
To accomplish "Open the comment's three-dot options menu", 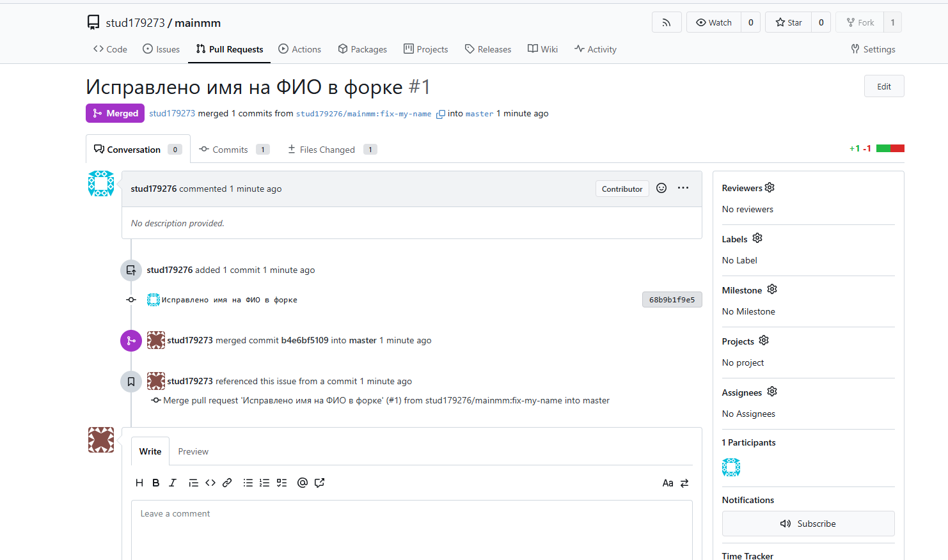I will pos(683,188).
